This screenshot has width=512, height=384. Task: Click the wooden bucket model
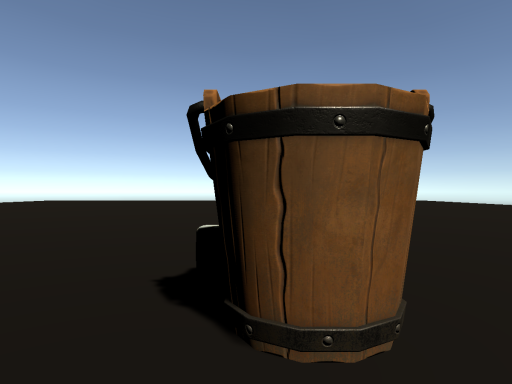(x=310, y=223)
